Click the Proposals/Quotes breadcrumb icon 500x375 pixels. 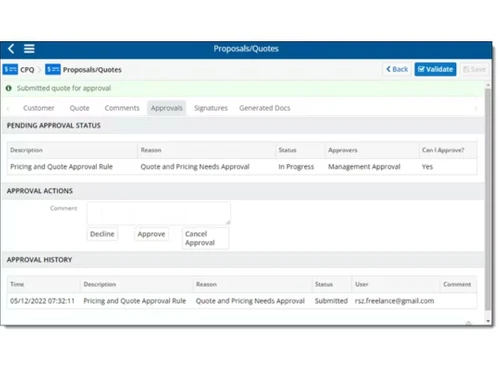point(53,69)
